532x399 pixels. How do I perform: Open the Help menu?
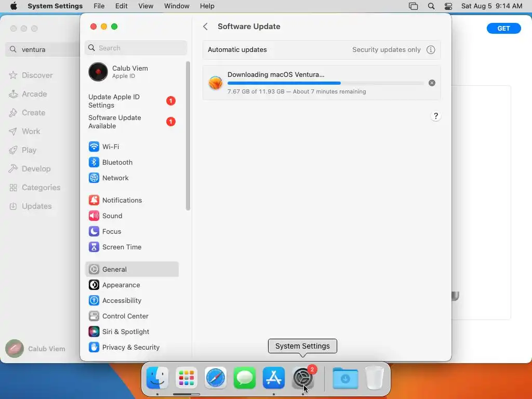(x=207, y=6)
